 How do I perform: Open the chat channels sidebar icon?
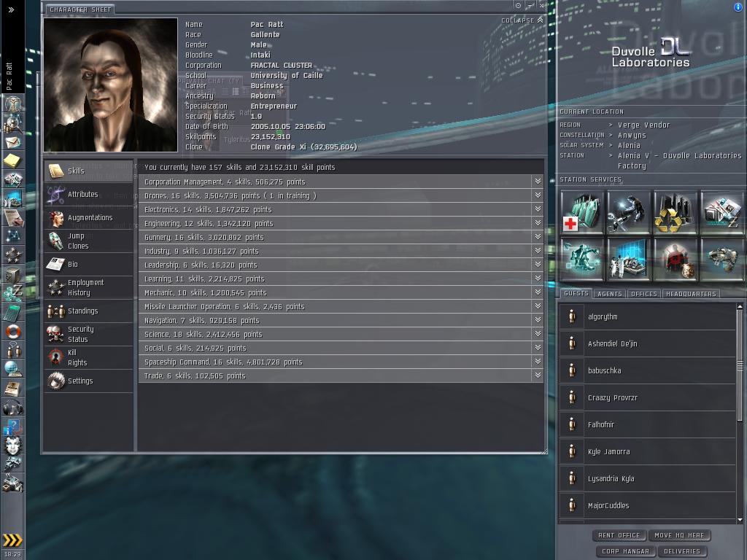pyautogui.click(x=13, y=350)
